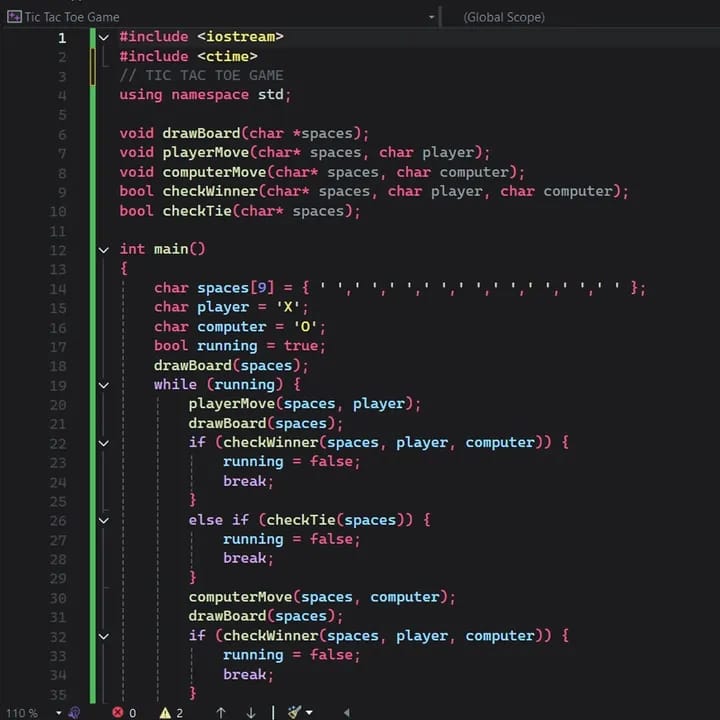The image size is (720, 720).
Task: Show the 0 errors indicator
Action: (x=124, y=713)
